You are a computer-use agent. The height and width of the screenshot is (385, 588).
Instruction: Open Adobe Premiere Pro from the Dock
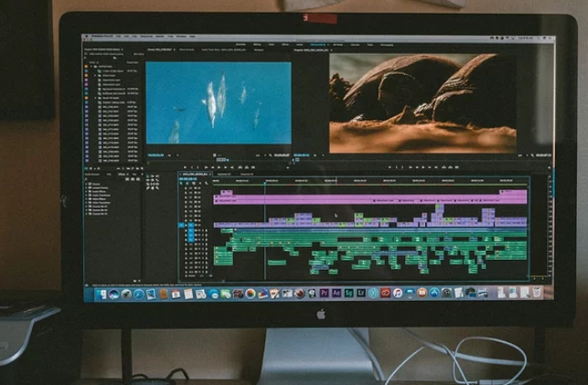[x=324, y=294]
